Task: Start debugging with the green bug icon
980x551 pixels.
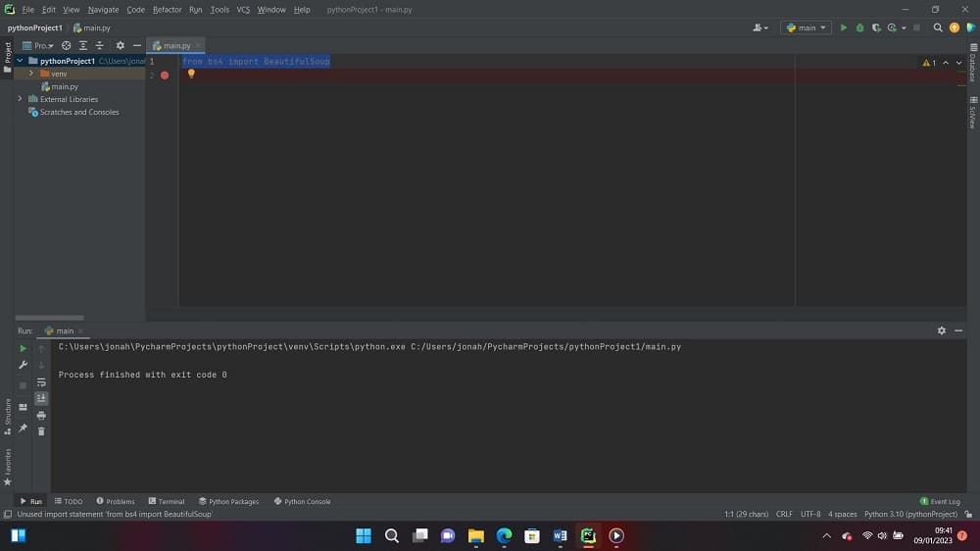Action: (859, 27)
